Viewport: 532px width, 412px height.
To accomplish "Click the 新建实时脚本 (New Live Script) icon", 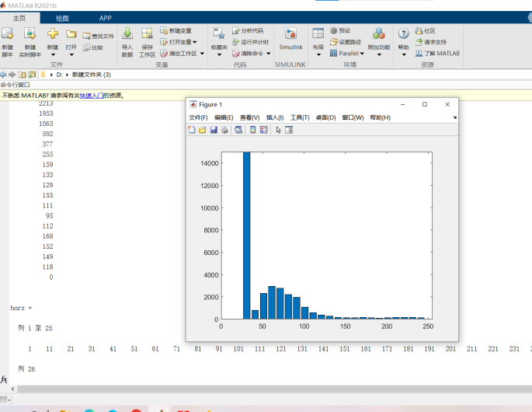I will 30,34.
